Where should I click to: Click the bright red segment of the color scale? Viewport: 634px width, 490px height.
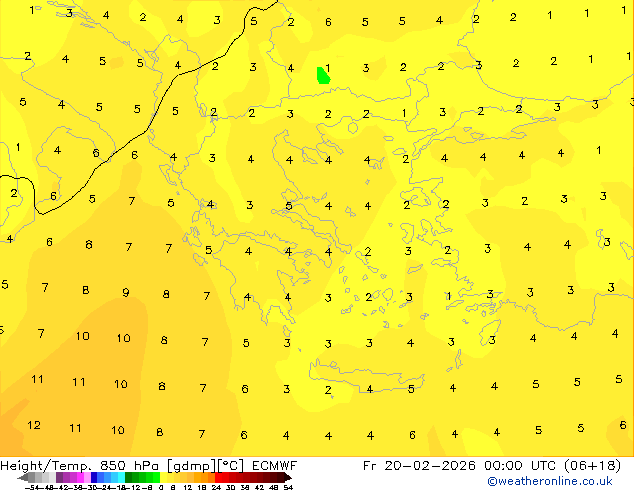(x=222, y=477)
